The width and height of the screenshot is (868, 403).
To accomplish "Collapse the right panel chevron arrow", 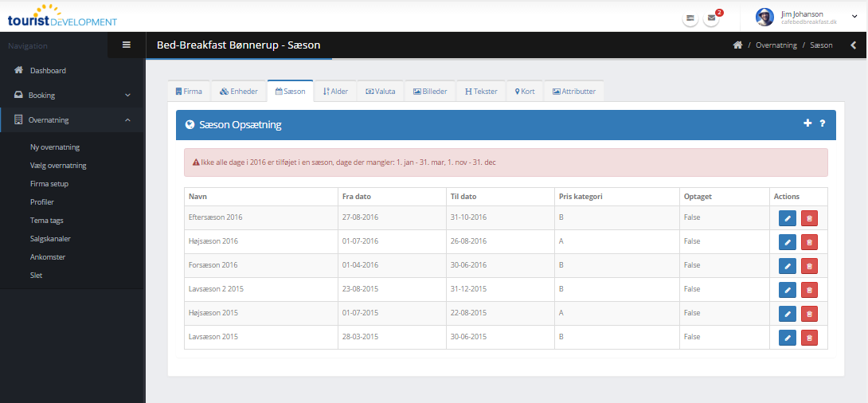I will [854, 45].
